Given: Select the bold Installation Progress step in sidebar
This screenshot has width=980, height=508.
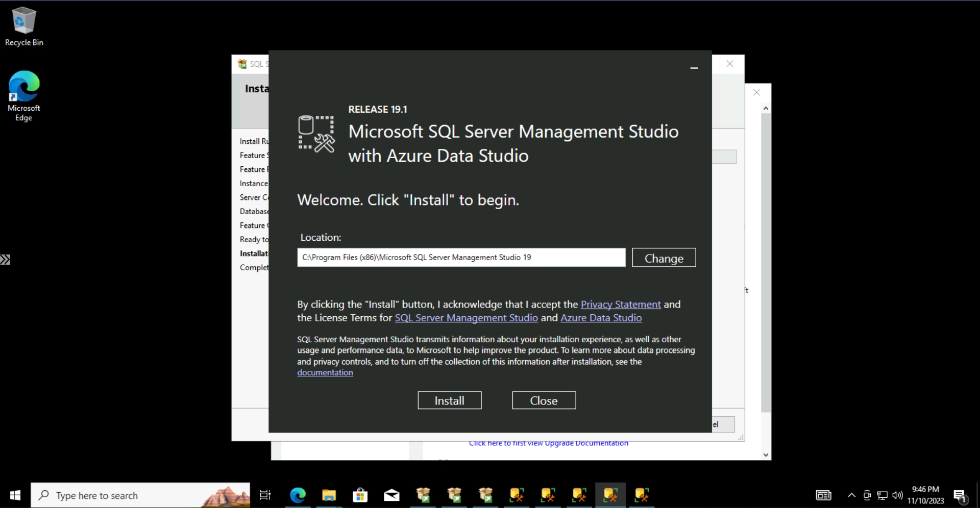Looking at the screenshot, I should pos(254,253).
